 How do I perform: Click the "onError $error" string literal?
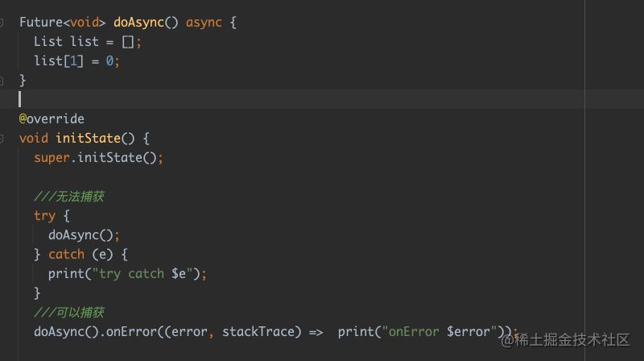pos(436,332)
